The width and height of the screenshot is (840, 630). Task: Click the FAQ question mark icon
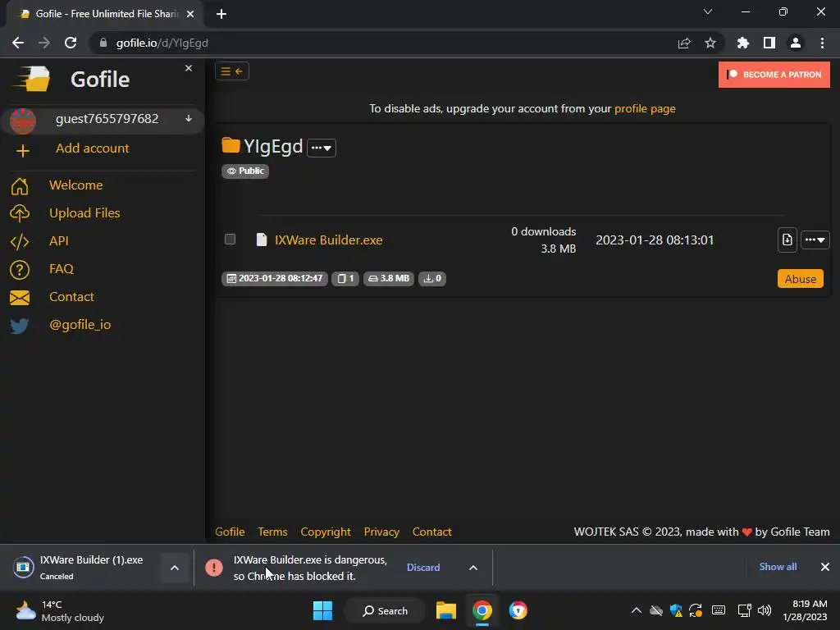coord(20,269)
